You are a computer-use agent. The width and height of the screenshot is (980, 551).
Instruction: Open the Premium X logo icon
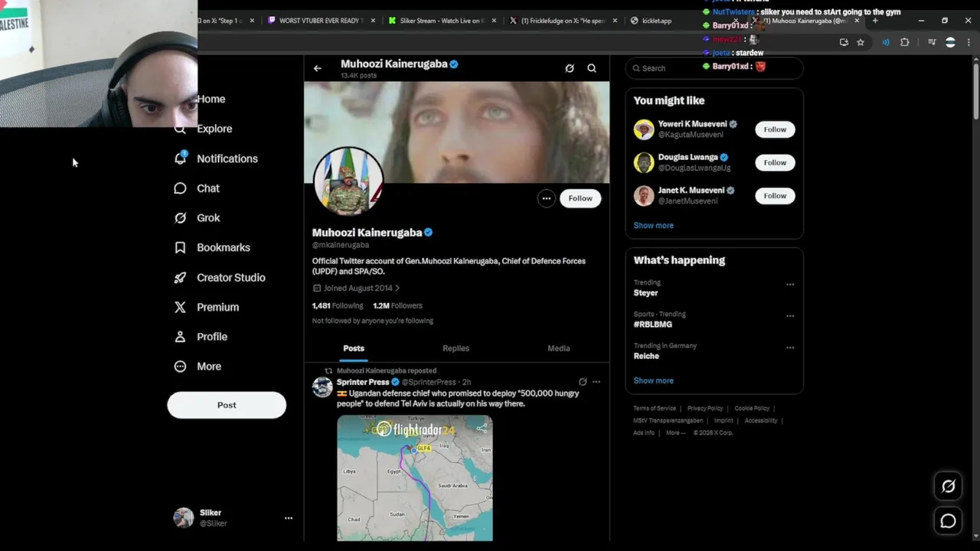click(180, 307)
